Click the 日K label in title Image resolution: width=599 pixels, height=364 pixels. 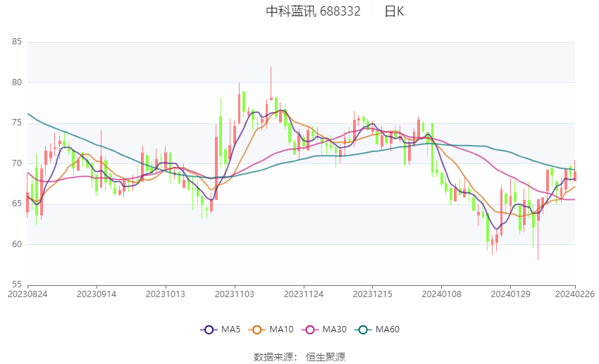click(x=394, y=11)
